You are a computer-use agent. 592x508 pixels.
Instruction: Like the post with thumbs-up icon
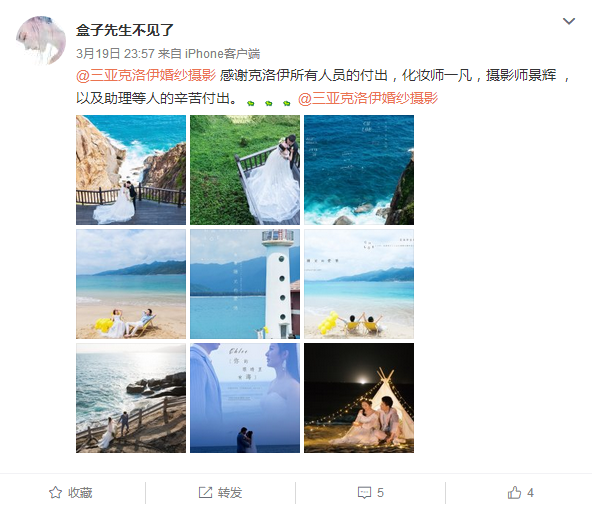(x=514, y=493)
